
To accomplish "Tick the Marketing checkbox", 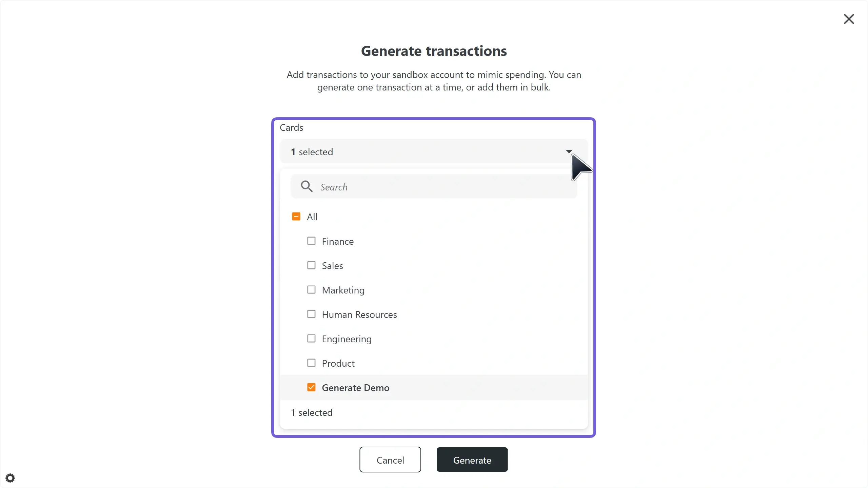I will point(311,290).
